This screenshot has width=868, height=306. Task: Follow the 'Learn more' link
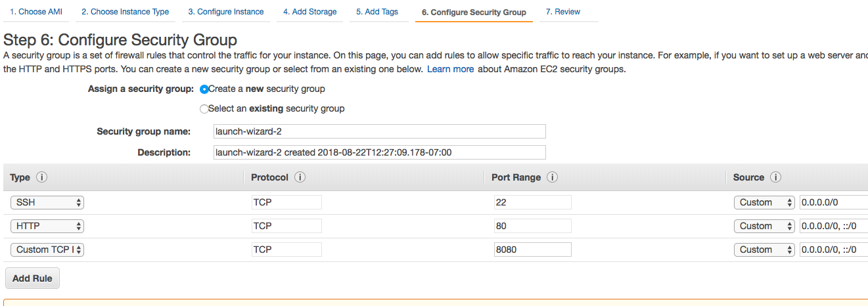[450, 69]
